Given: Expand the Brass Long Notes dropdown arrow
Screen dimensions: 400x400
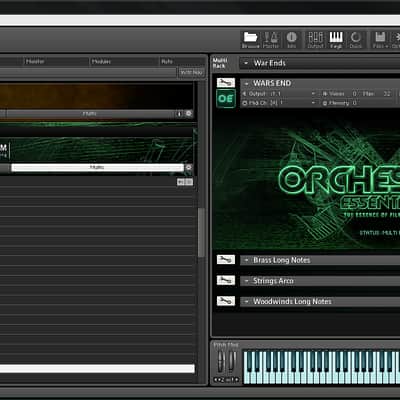Looking at the screenshot, I should (x=246, y=260).
